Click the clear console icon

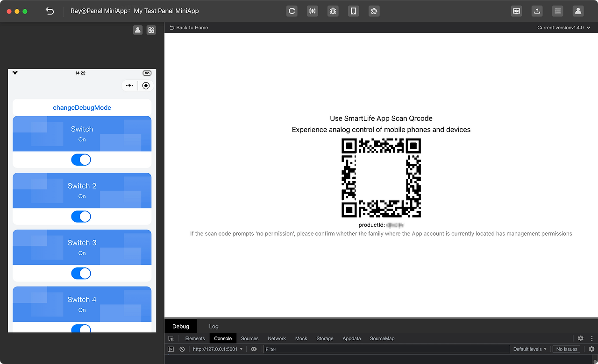(182, 349)
